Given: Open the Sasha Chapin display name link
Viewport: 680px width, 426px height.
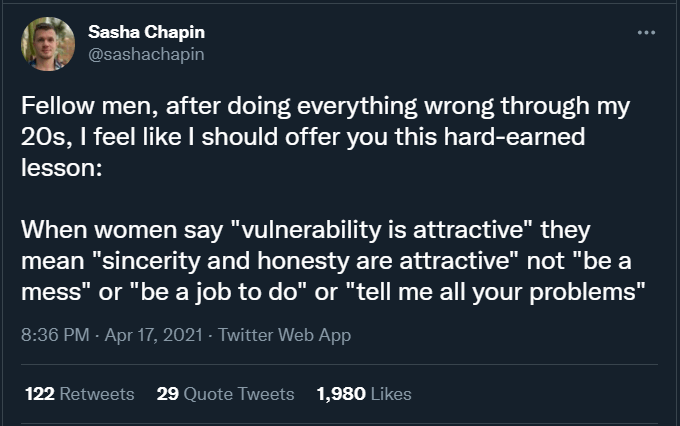Looking at the screenshot, I should (x=146, y=33).
